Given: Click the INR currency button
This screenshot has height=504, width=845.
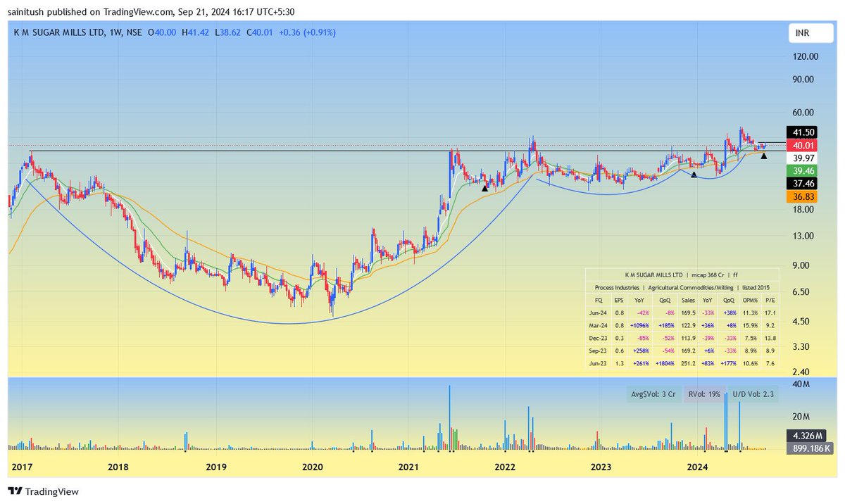Looking at the screenshot, I should pos(811,33).
